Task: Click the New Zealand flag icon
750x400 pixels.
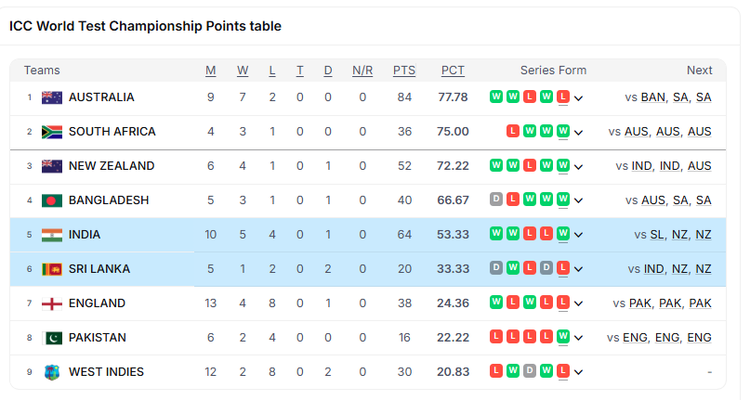Action: [x=52, y=166]
